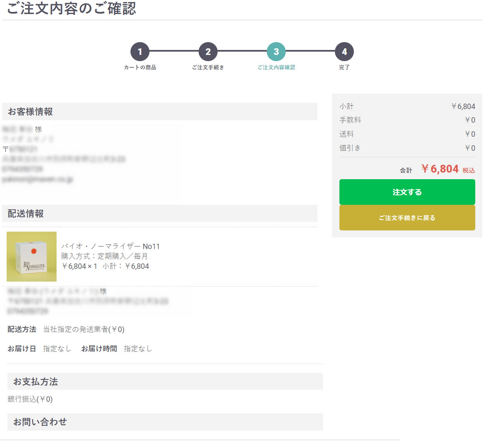The width and height of the screenshot is (486, 448).
Task: Click step 1 circle in progress bar
Action: click(x=140, y=52)
